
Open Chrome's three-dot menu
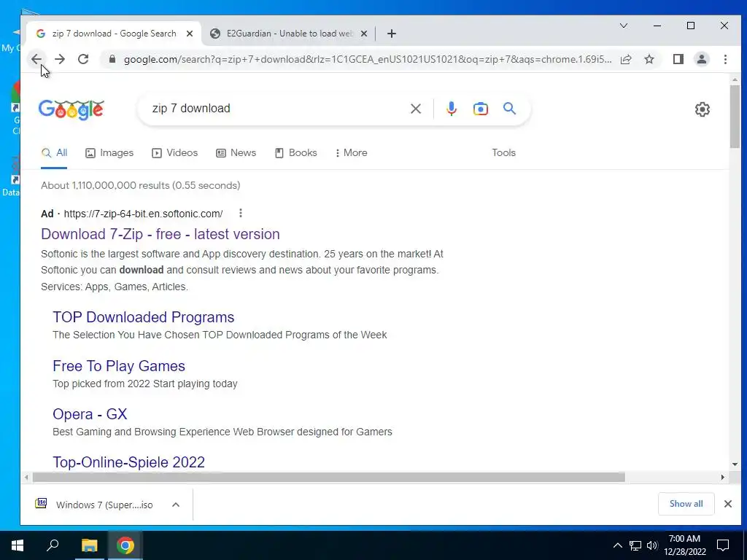[x=725, y=59]
